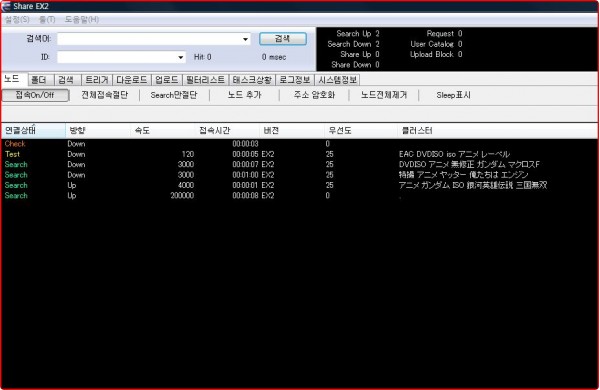Image resolution: width=600 pixels, height=390 pixels.
Task: Click the cluster text starting with EAC DVDISO
Action: [454, 154]
